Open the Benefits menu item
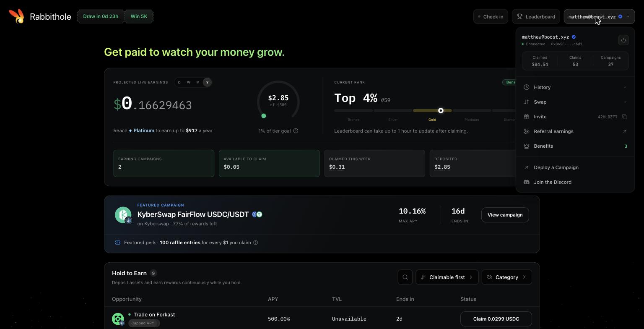Viewport: 644px width, 329px height. [x=575, y=146]
